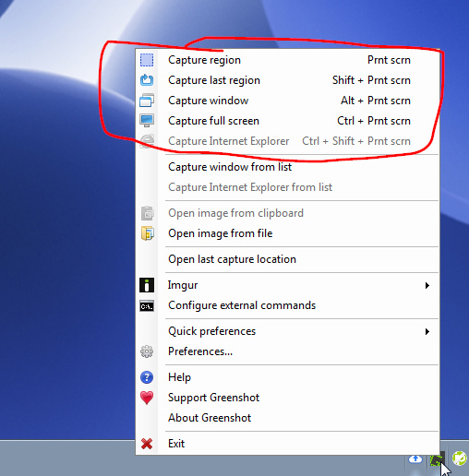Expand the Imgur submenu arrow
The width and height of the screenshot is (469, 476).
tap(427, 285)
